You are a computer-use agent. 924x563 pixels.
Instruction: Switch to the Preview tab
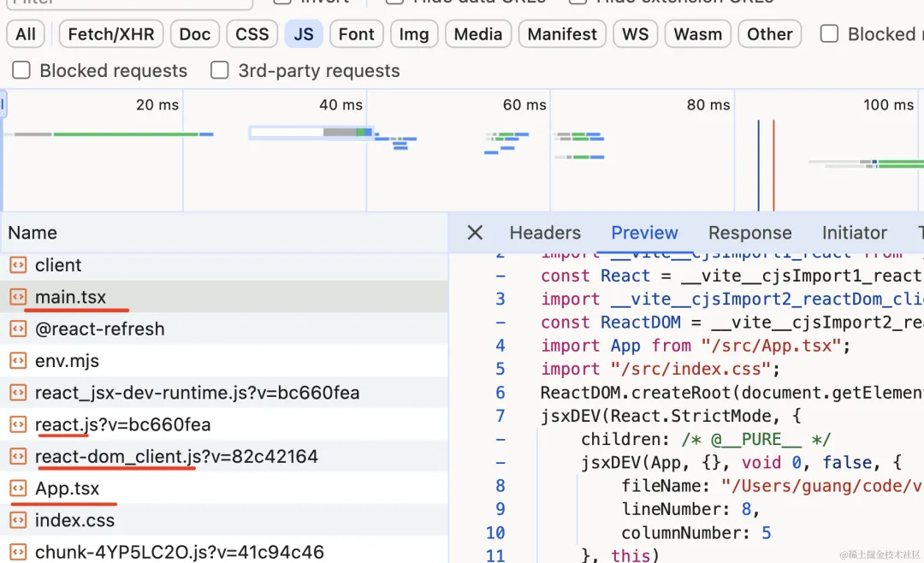click(x=645, y=233)
